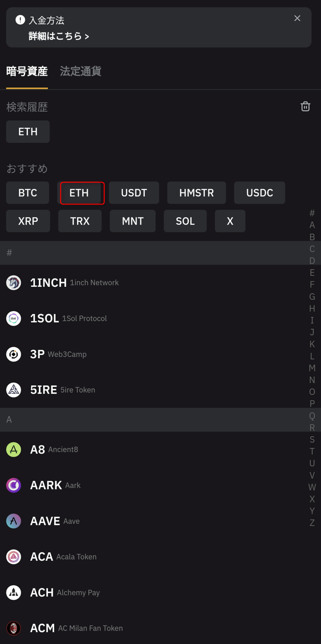Click the 1INCH coin logo icon
This screenshot has width=321, height=644.
(x=13, y=282)
